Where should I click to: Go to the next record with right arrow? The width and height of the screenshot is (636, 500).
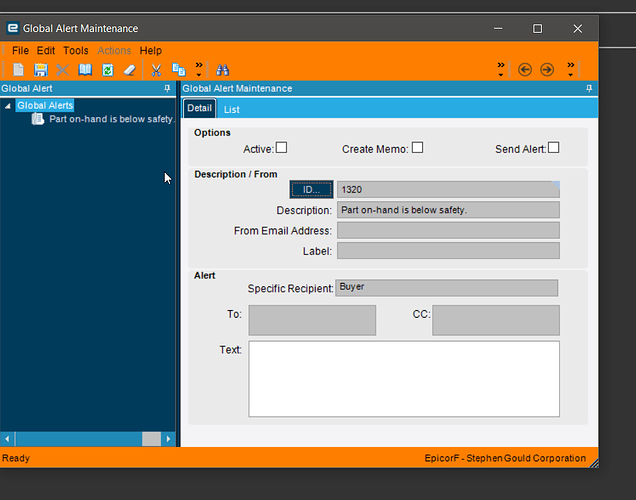point(547,70)
